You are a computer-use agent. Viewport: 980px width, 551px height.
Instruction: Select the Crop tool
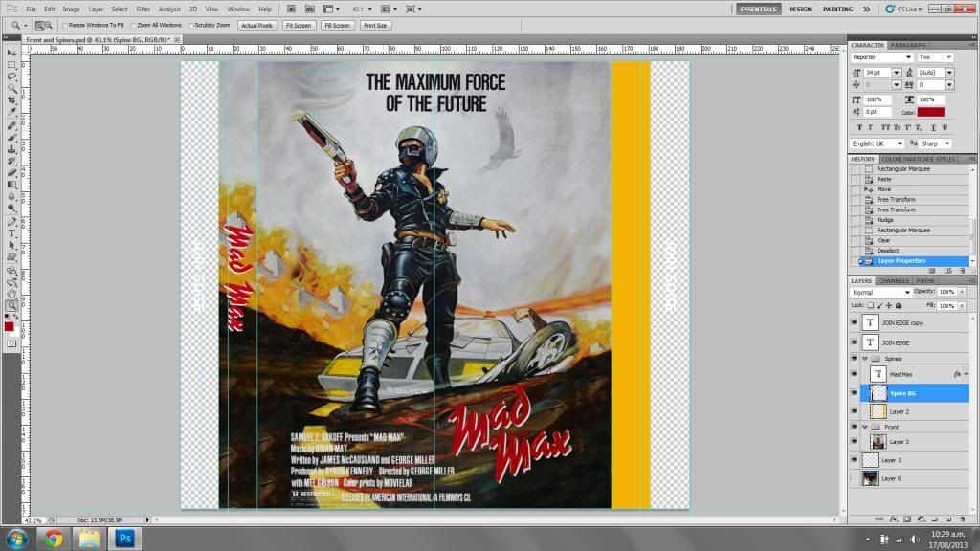pyautogui.click(x=11, y=99)
